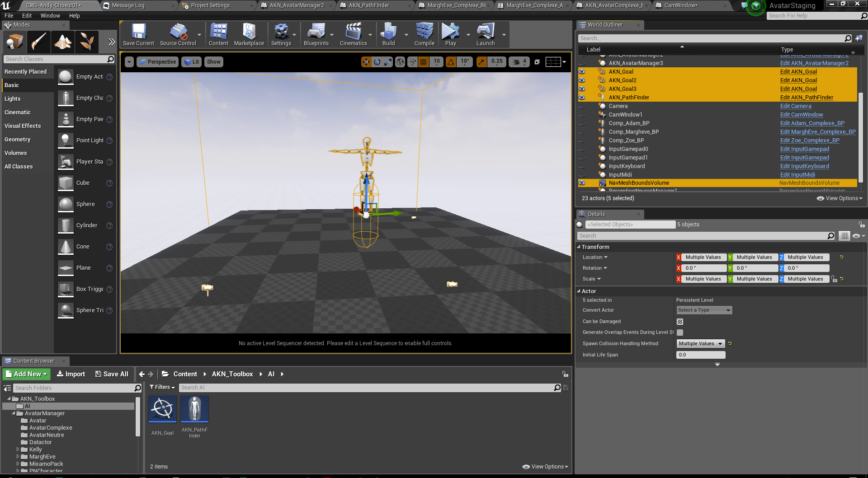Collapse the Transform section
The width and height of the screenshot is (868, 478).
click(579, 247)
